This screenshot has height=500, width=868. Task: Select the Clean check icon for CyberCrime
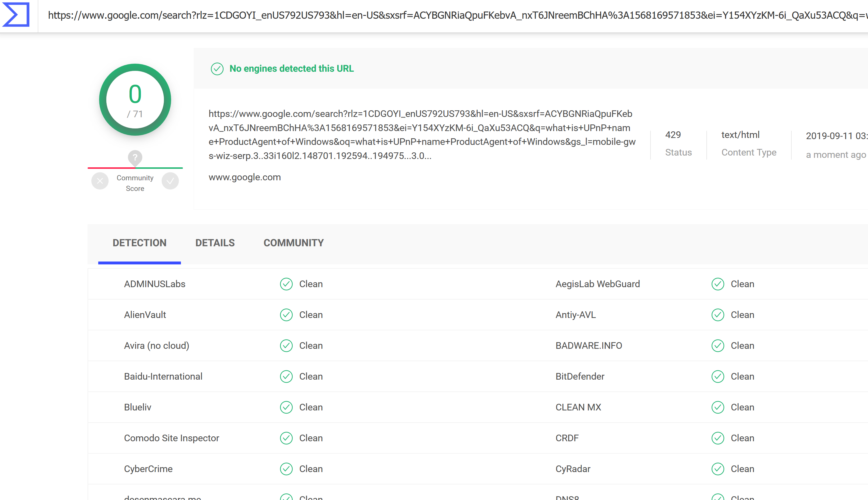(x=286, y=469)
